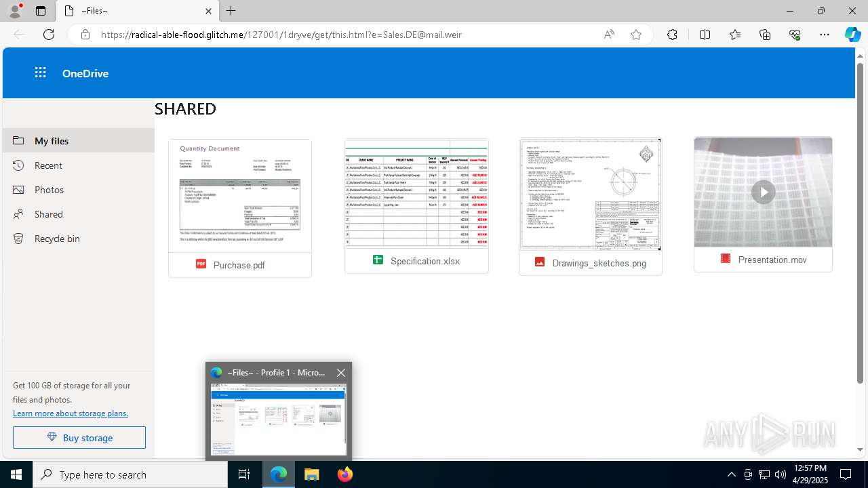Click the Edge taskbar icon

tap(279, 474)
